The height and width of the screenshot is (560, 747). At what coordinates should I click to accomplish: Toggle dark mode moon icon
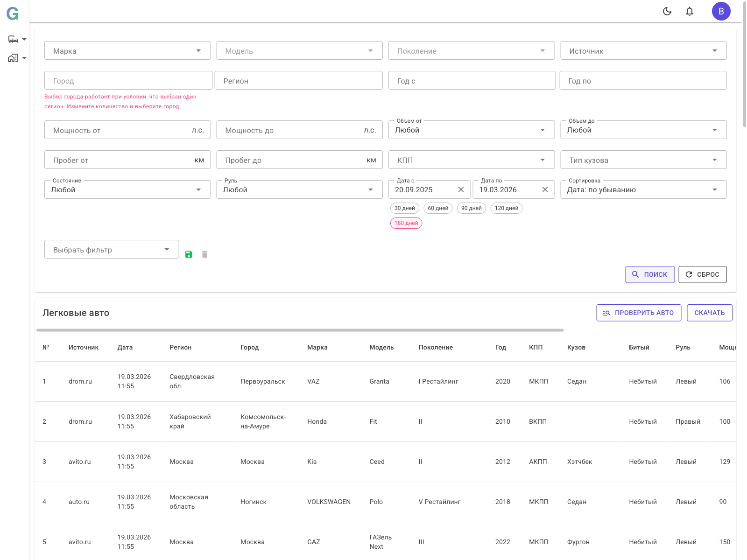667,11
